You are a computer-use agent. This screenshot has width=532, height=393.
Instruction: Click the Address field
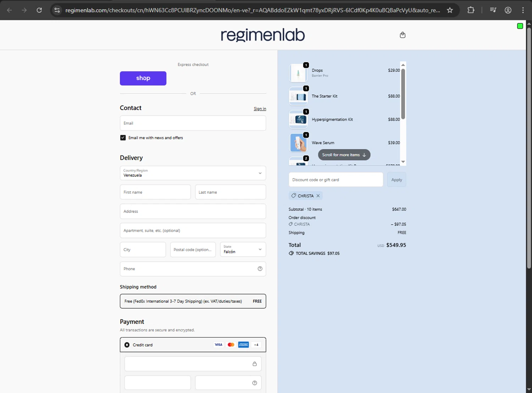tap(193, 211)
